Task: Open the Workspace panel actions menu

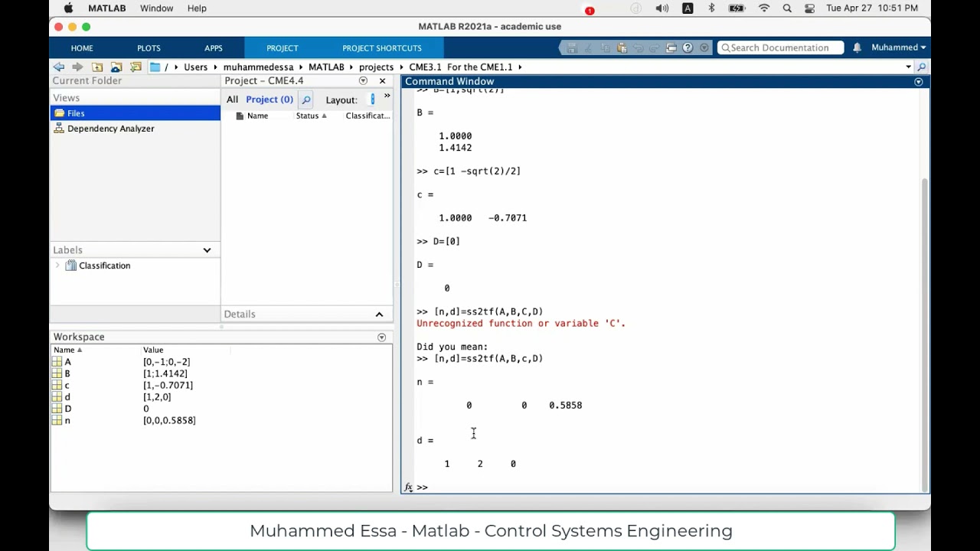Action: (x=381, y=337)
